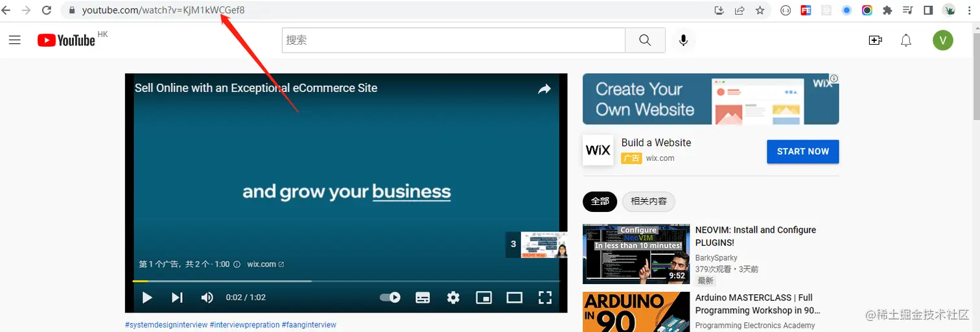
Task: Switch to theater mode
Action: point(515,298)
